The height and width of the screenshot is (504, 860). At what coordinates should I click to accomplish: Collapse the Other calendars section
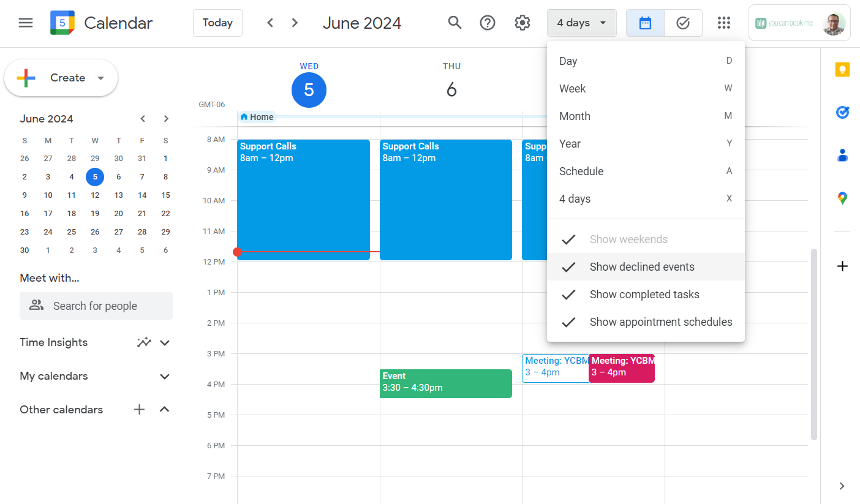click(164, 410)
